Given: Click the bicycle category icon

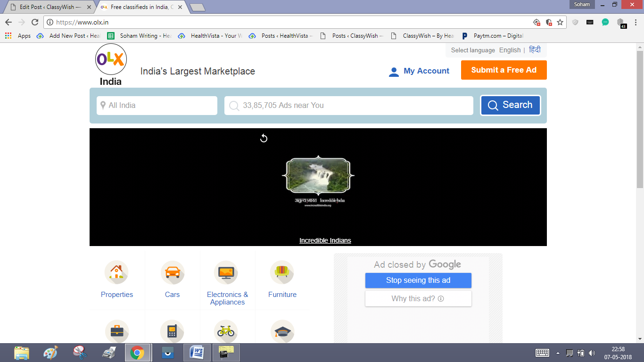Looking at the screenshot, I should point(226,331).
